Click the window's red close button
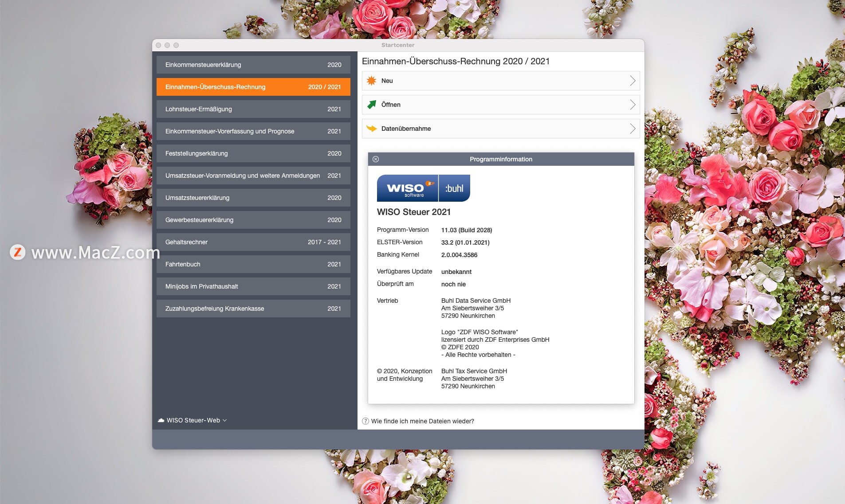This screenshot has height=504, width=845. pyautogui.click(x=158, y=45)
